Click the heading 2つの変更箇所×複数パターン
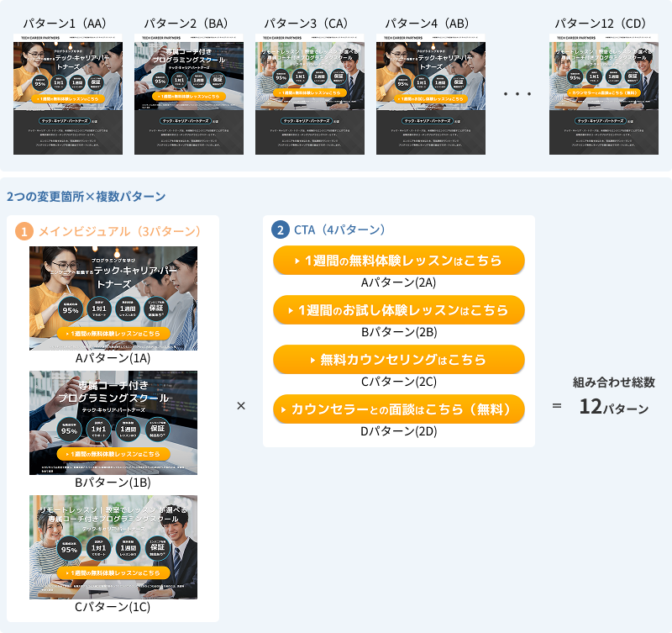Viewport: 672px width, 633px height. 87,197
